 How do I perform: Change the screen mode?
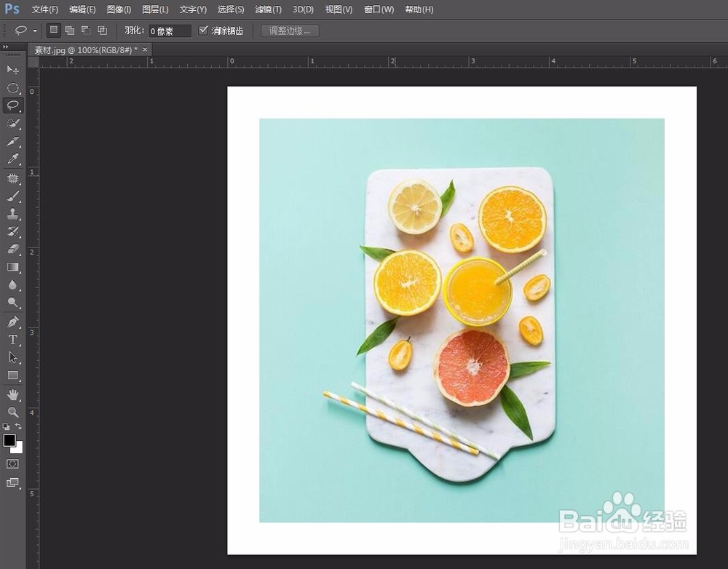[x=12, y=482]
